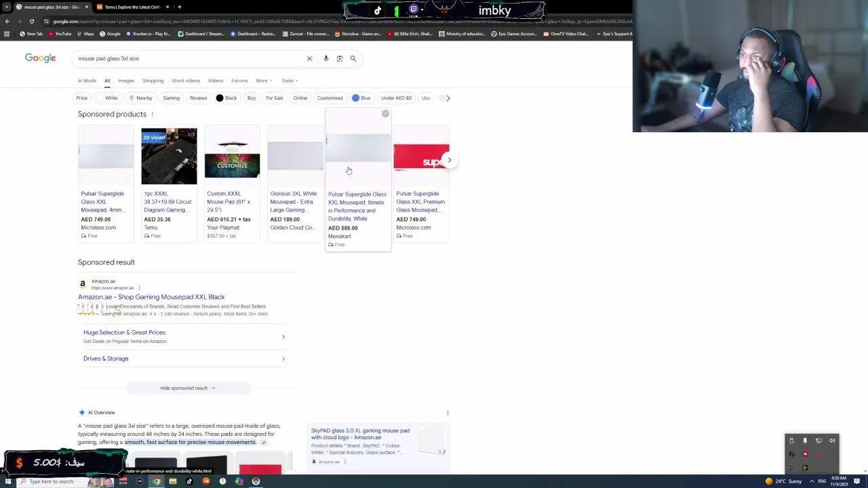Screen dimensions: 868x488
Task: Click the microphone tray icon
Action: (x=805, y=441)
